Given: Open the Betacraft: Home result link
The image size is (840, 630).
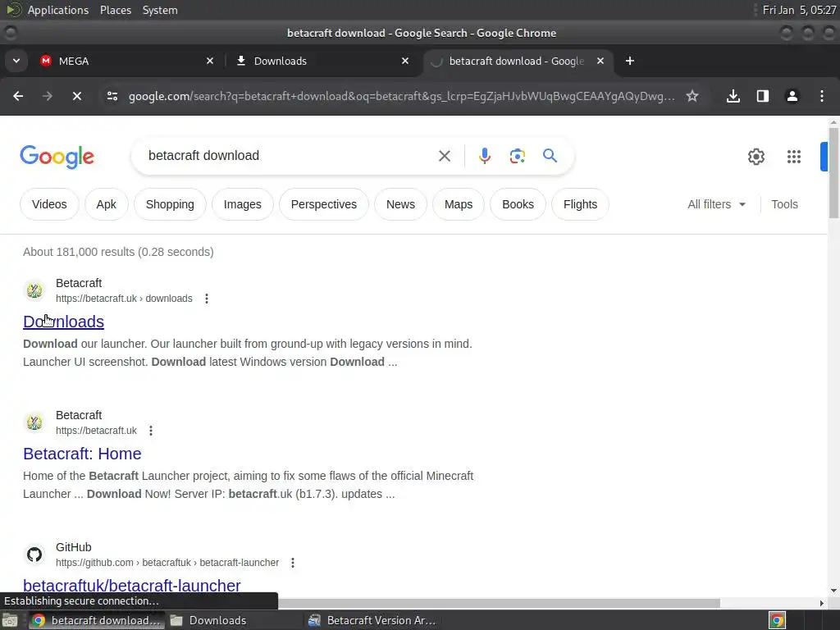Looking at the screenshot, I should point(82,454).
